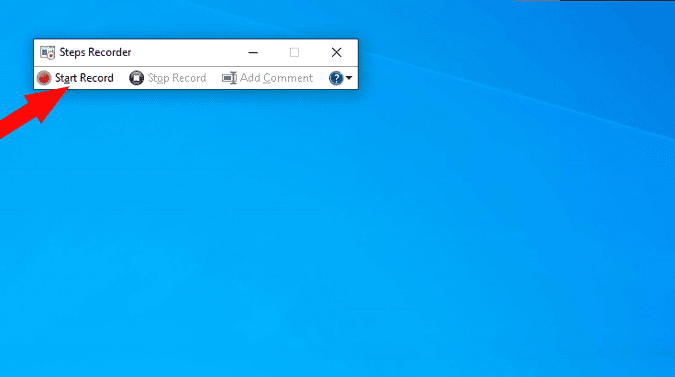Click the Steps Recorder app icon in title bar

pos(47,53)
